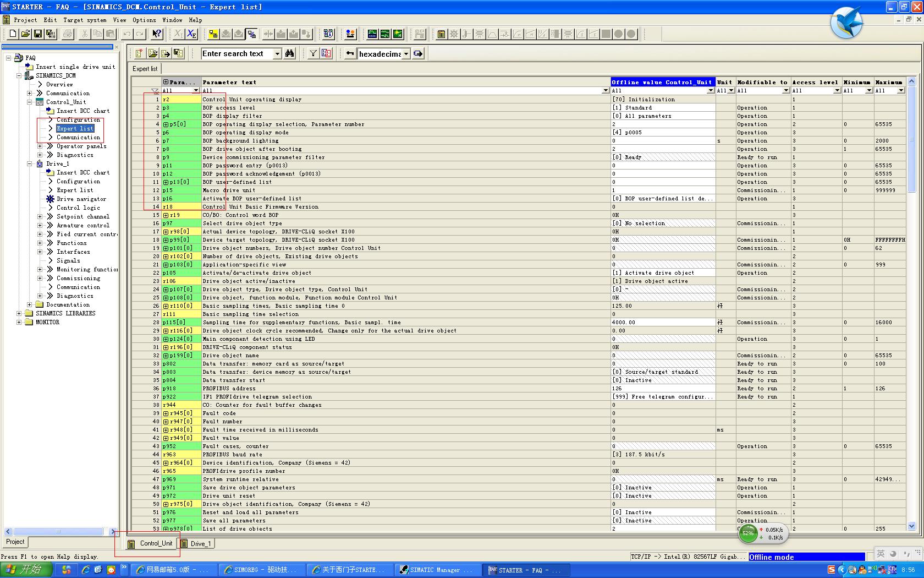
Task: Click the Control_Unit tree node icon
Action: (x=40, y=102)
